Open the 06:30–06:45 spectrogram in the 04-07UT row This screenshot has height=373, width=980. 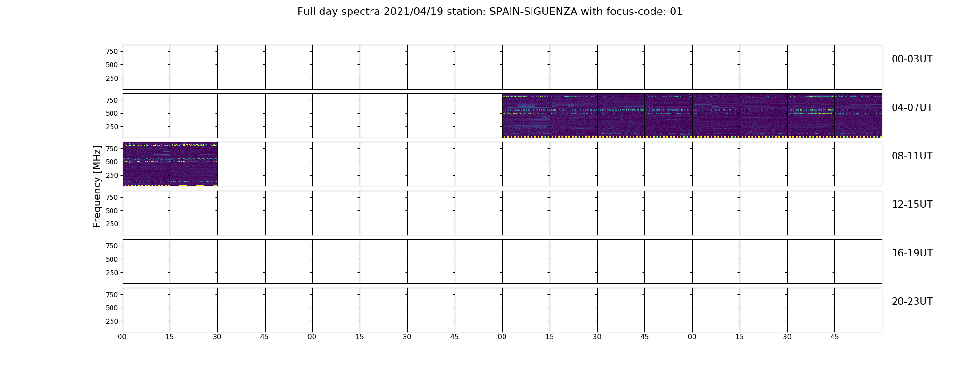pyautogui.click(x=621, y=116)
